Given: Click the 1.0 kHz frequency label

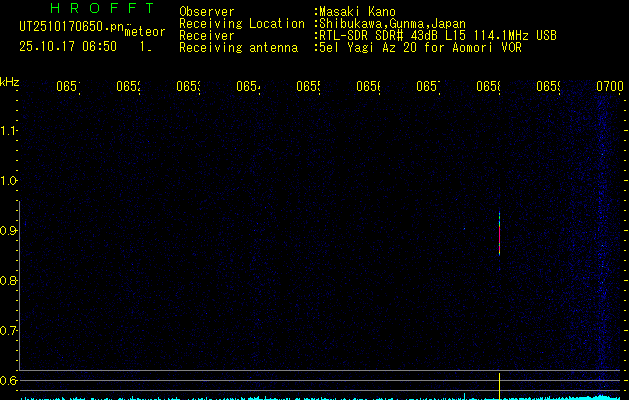Looking at the screenshot, I should (x=8, y=181).
